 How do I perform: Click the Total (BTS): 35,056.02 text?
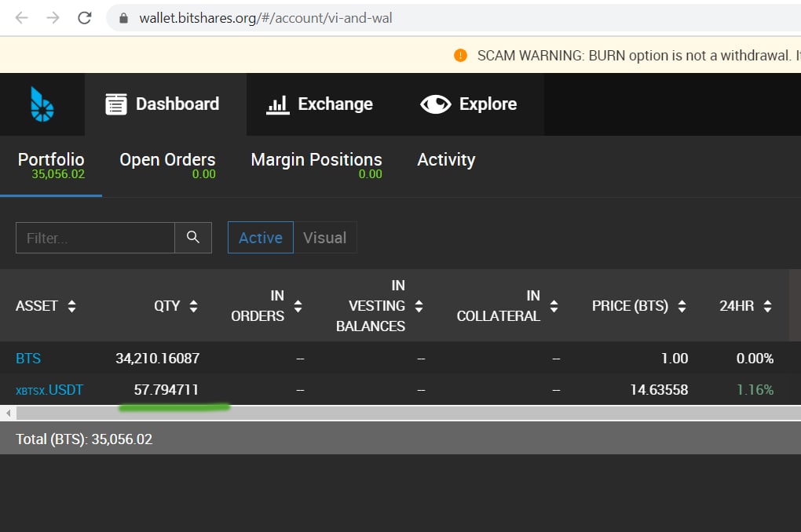pyautogui.click(x=84, y=439)
